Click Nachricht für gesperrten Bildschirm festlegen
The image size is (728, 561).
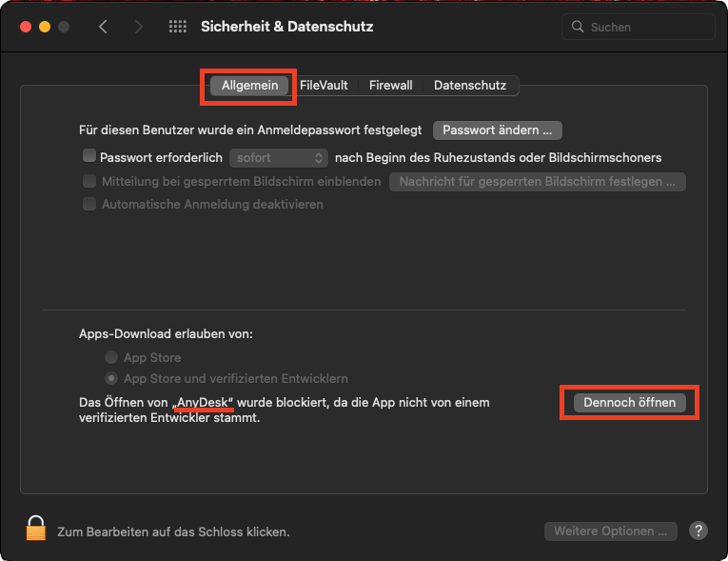coord(537,182)
